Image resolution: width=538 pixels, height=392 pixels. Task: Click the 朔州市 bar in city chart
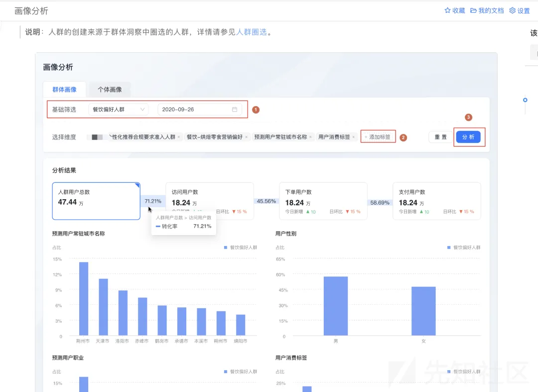click(x=221, y=323)
